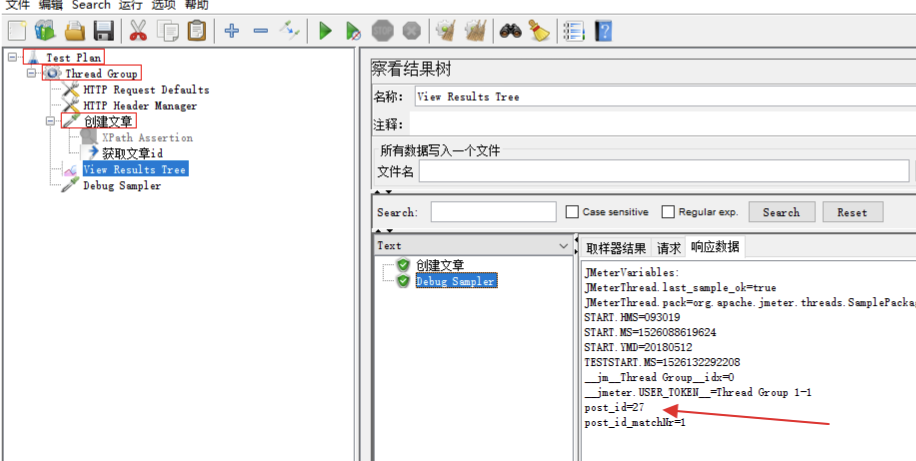Image resolution: width=916 pixels, height=461 pixels.
Task: Click the 注释 comments field
Action: (x=662, y=124)
